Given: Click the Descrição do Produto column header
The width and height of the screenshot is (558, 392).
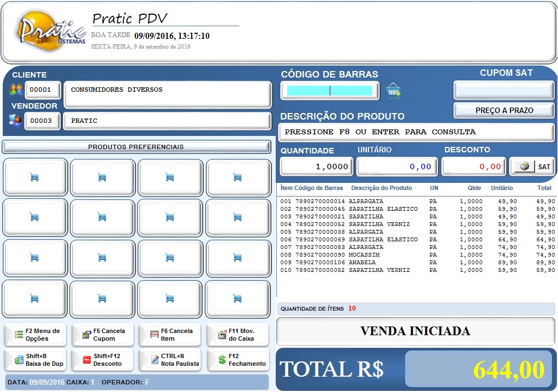Looking at the screenshot, I should click(x=382, y=188).
